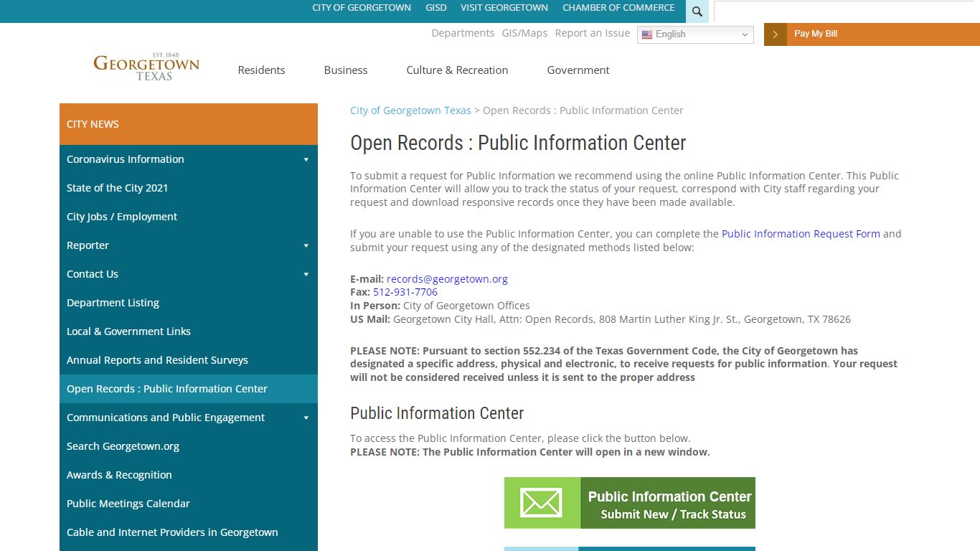Viewport: 980px width, 551px height.
Task: Open the Public Information Request Form link
Action: [801, 234]
